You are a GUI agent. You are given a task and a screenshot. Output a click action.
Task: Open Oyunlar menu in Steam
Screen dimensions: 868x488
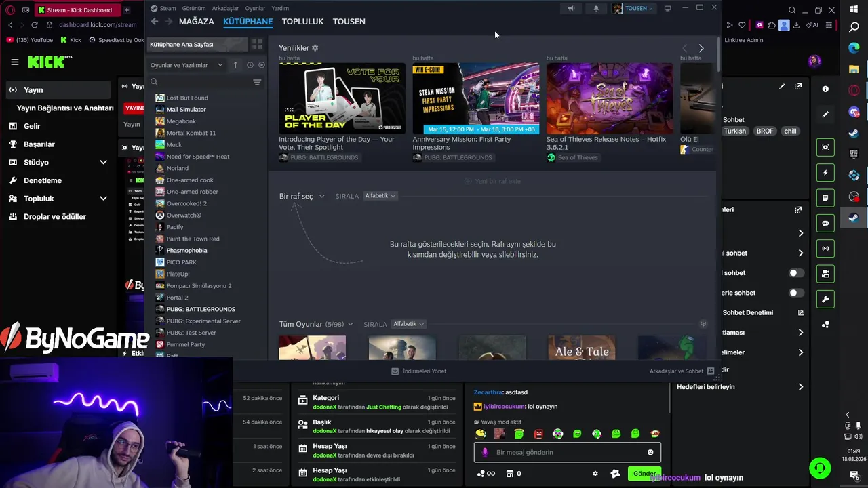coord(255,8)
